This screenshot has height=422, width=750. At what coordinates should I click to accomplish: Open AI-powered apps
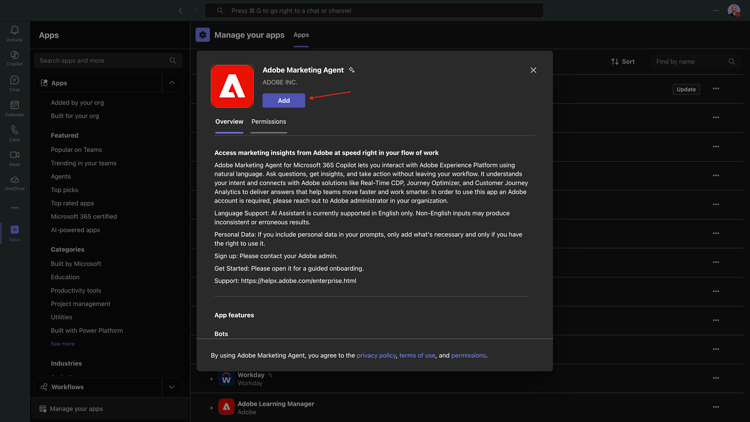(75, 230)
